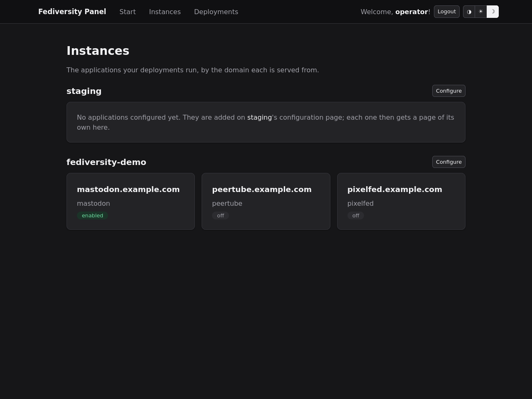The height and width of the screenshot is (399, 532).
Task: Follow the staging link in the notice
Action: tap(259, 117)
